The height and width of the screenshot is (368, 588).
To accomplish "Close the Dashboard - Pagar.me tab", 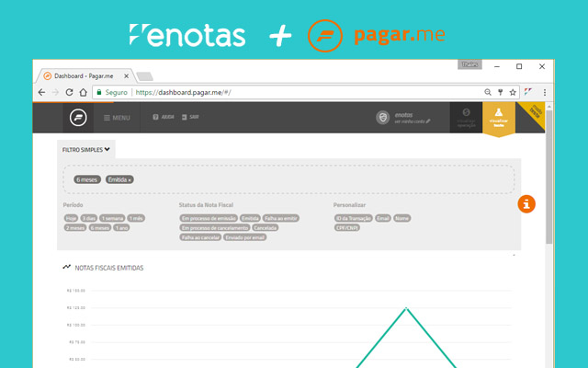I will coord(127,76).
